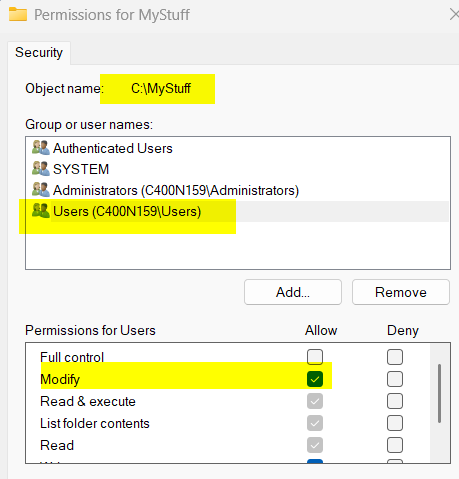The image size is (459, 479).
Task: Check Deny for Modify
Action: [395, 379]
